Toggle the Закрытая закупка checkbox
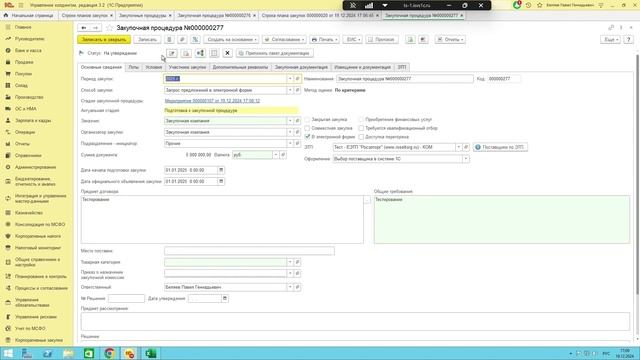 click(x=307, y=120)
